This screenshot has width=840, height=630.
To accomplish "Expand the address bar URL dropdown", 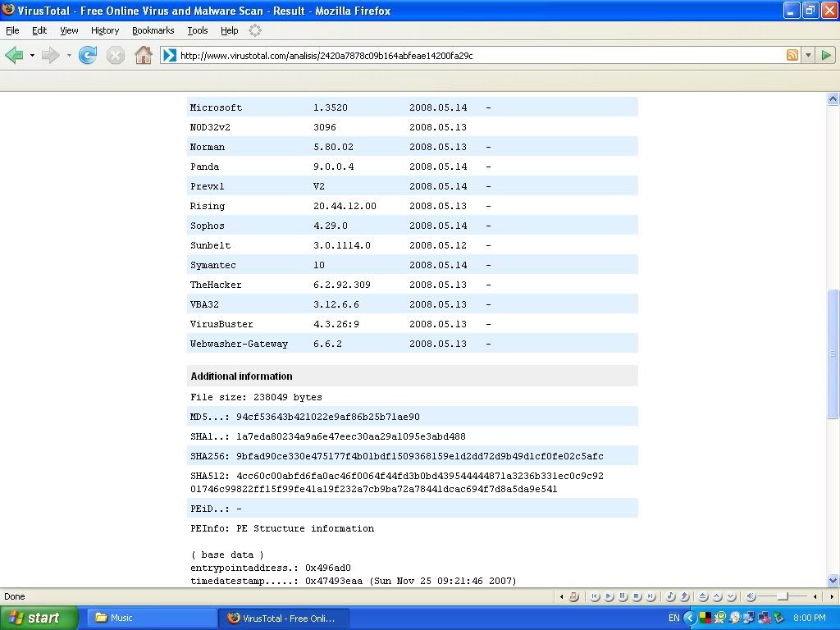I will click(808, 55).
